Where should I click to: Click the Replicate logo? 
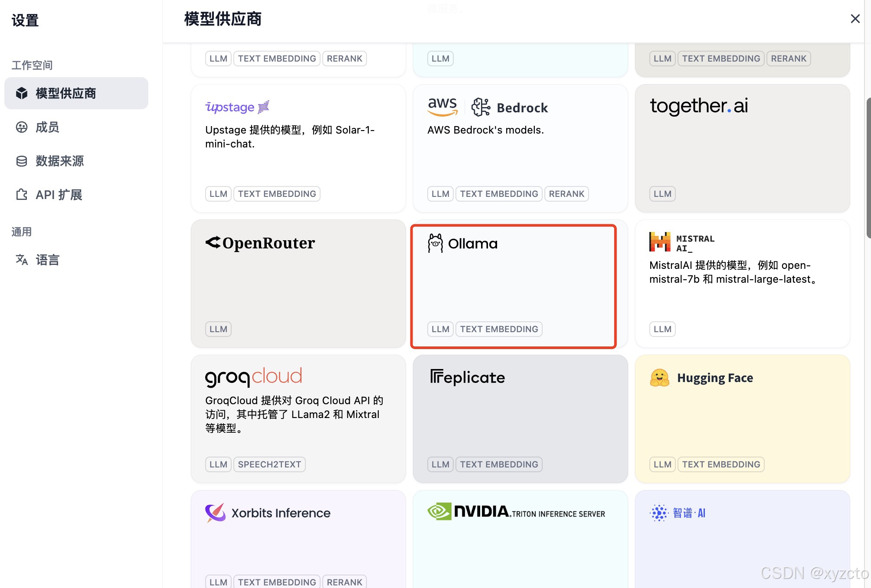[467, 377]
